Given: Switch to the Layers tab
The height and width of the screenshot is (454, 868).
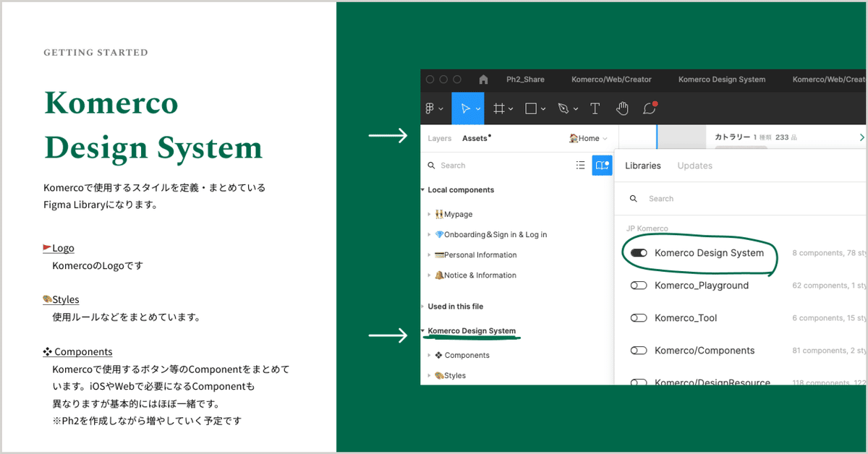Looking at the screenshot, I should point(439,138).
